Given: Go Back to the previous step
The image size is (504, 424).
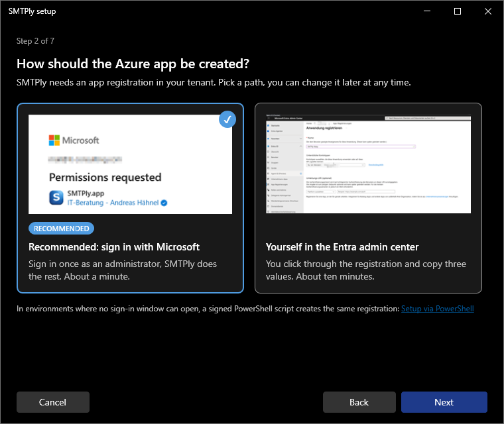Looking at the screenshot, I should (x=359, y=402).
